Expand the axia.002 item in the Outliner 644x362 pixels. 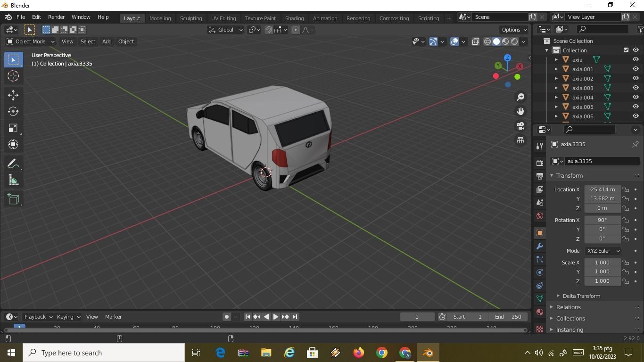(556, 78)
